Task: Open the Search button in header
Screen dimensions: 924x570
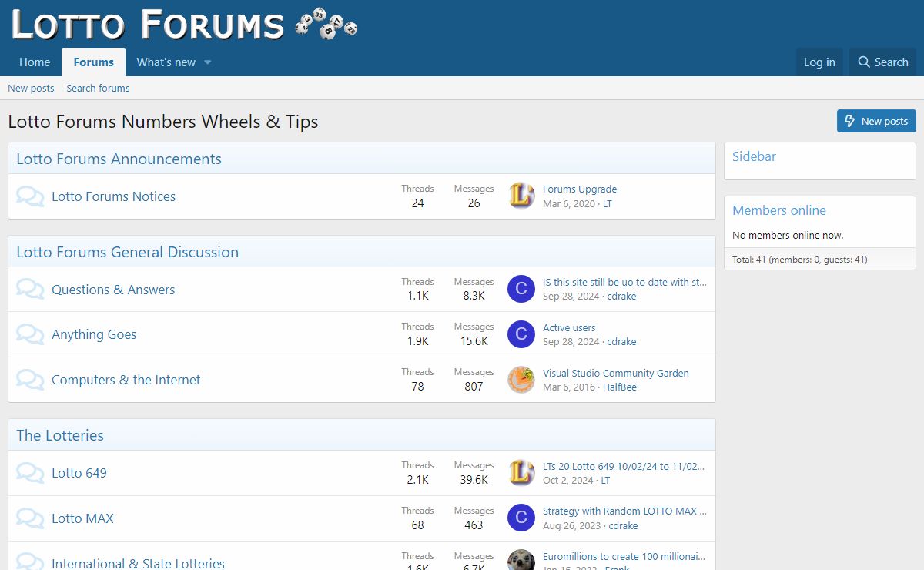Action: point(882,62)
